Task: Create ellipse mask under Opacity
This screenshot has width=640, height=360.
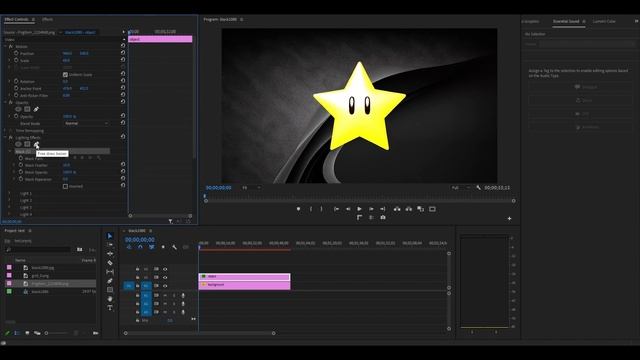Action: (x=18, y=109)
